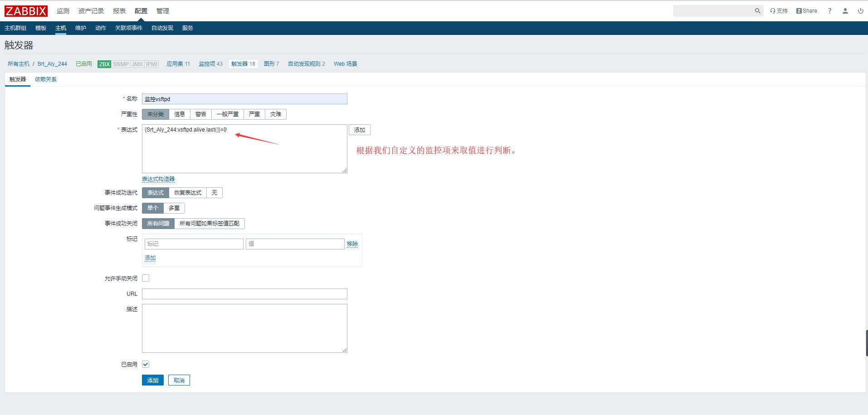Click the ZABBIX logo
The image size is (868, 415).
(x=26, y=11)
